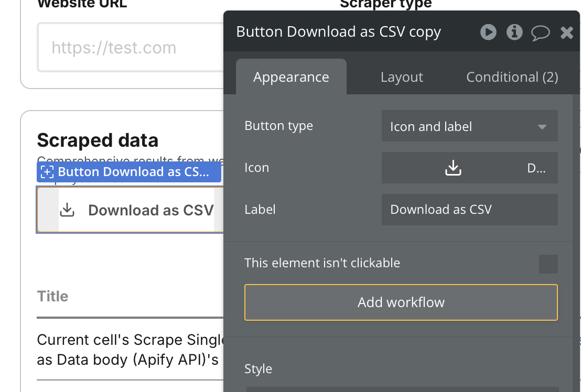The width and height of the screenshot is (581, 392).
Task: Open comments with the speech bubble icon
Action: point(541,32)
